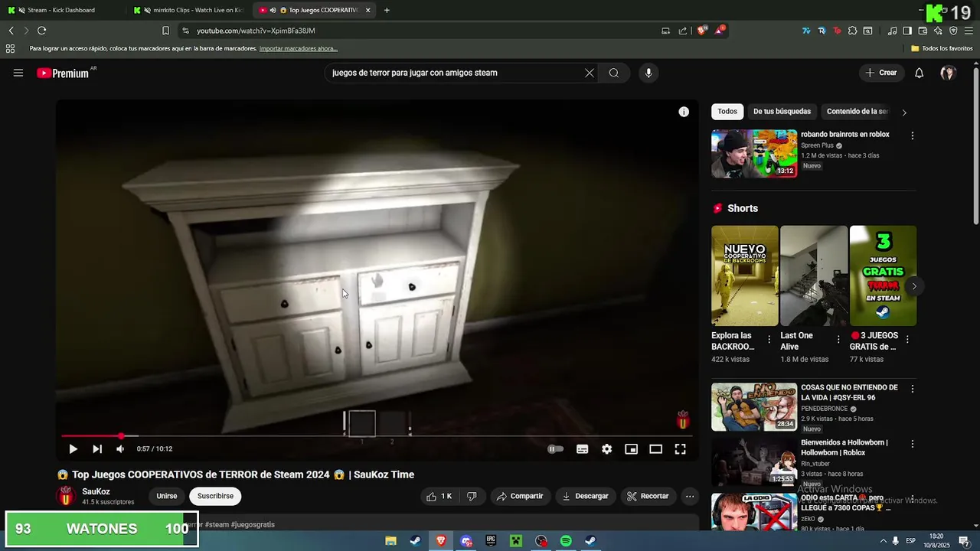Click the magnifier search button
The image size is (980, 551).
[x=614, y=73]
